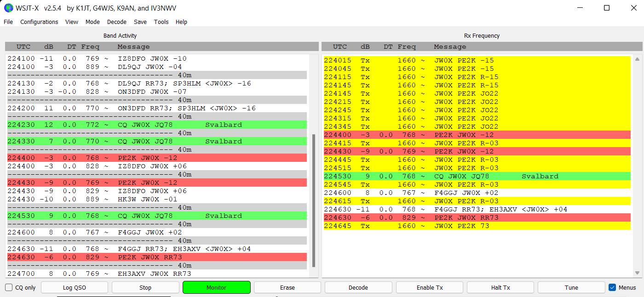Select 224630 F4GGJ RR73; EH3AXV in Rx Frequency
644x297 pixels.
click(x=477, y=209)
